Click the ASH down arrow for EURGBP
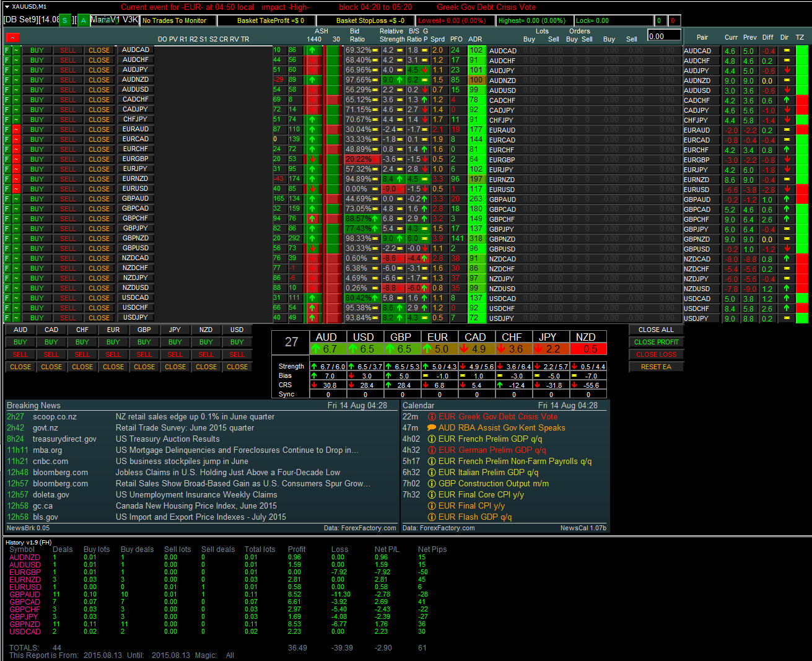This screenshot has width=812, height=661. pos(312,159)
